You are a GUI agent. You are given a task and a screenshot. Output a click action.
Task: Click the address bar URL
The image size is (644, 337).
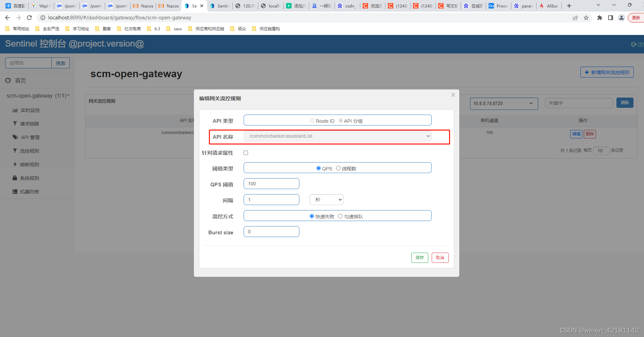[120, 18]
